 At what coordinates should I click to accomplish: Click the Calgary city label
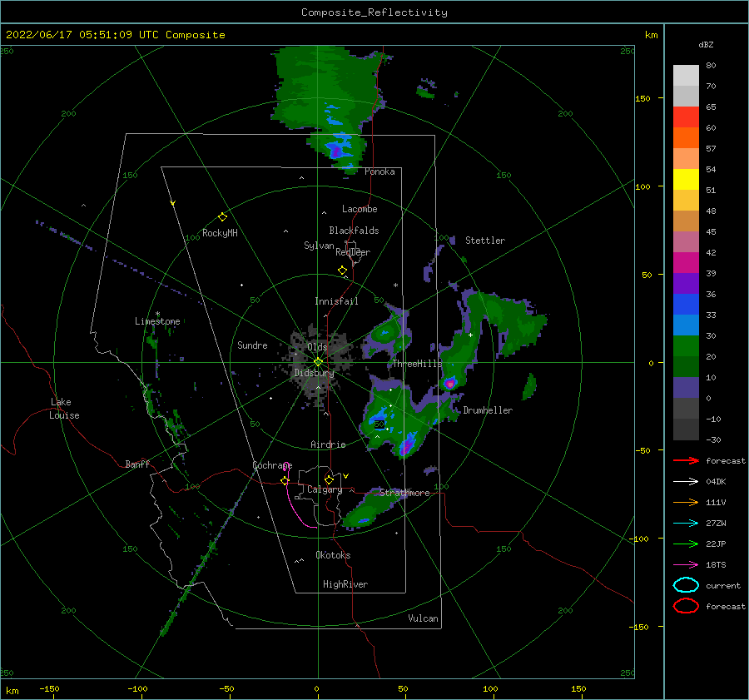325,489
